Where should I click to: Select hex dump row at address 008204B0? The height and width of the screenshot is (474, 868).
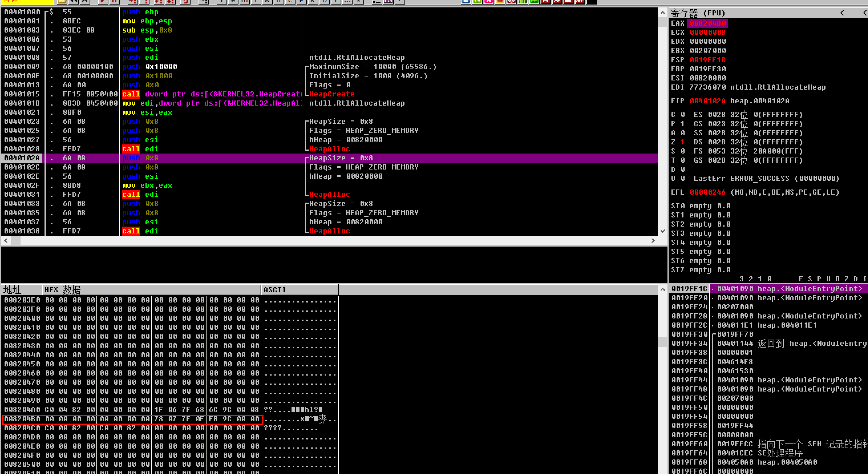[170, 419]
